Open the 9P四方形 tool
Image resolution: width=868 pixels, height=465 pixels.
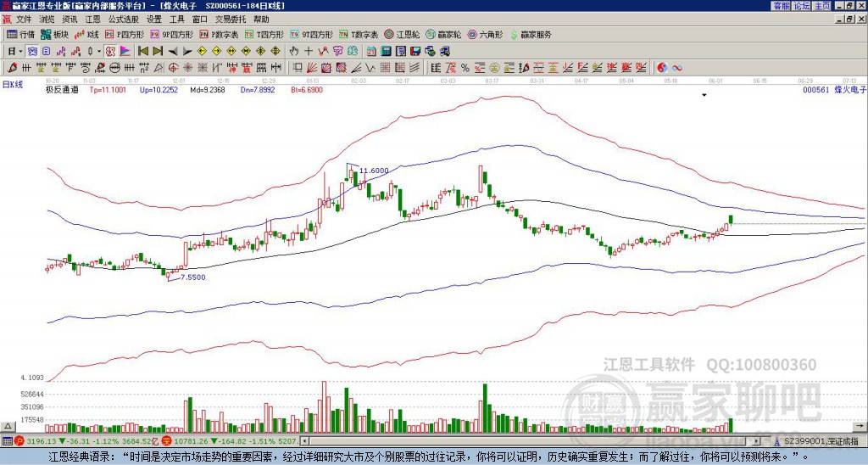[x=171, y=34]
